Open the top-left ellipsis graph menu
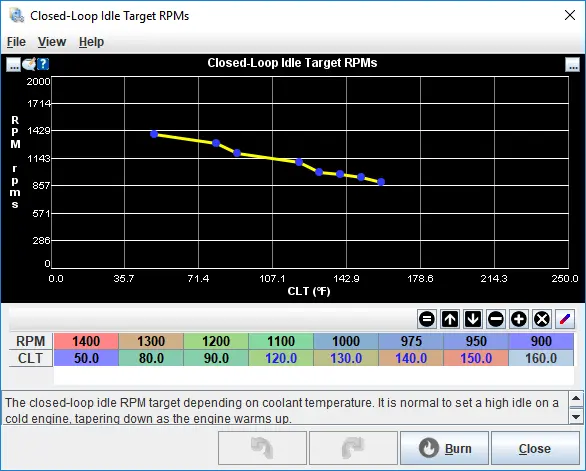The image size is (586, 471). pos(13,65)
